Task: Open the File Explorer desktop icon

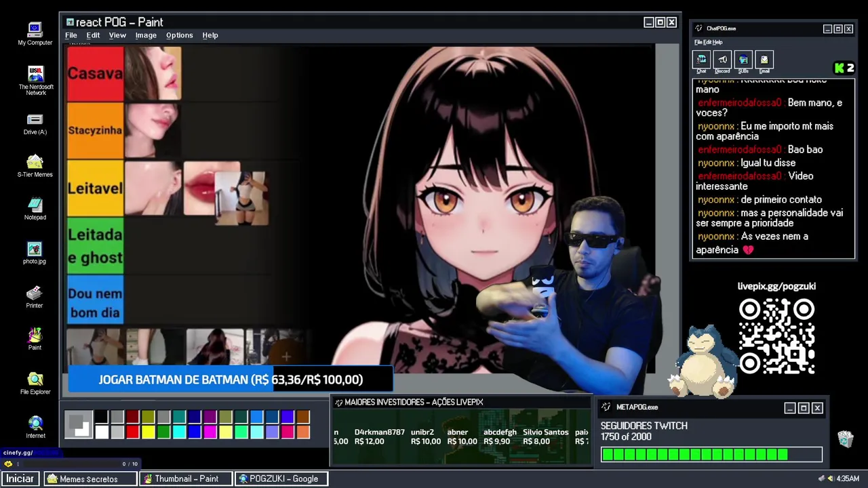Action: click(x=35, y=383)
